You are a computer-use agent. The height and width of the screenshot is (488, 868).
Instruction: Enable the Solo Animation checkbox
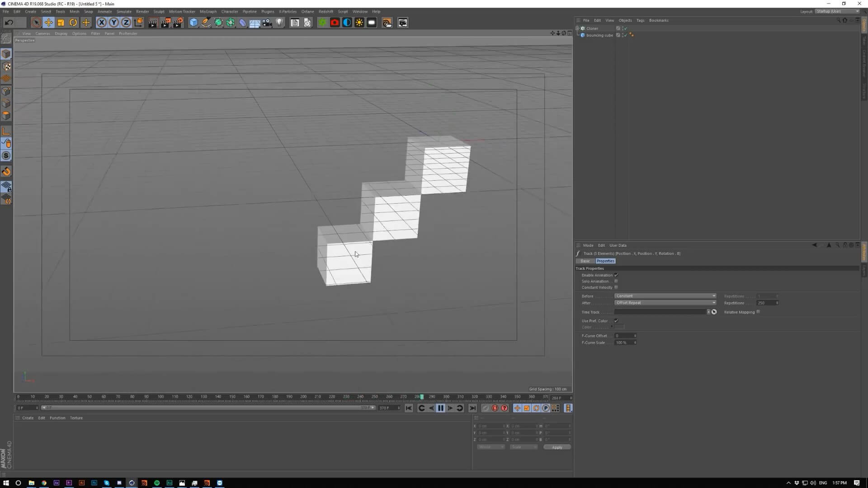pyautogui.click(x=616, y=281)
